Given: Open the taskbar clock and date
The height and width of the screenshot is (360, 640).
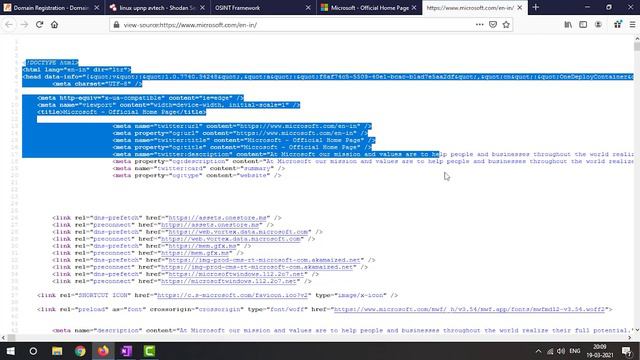Looking at the screenshot, I should pos(600,351).
